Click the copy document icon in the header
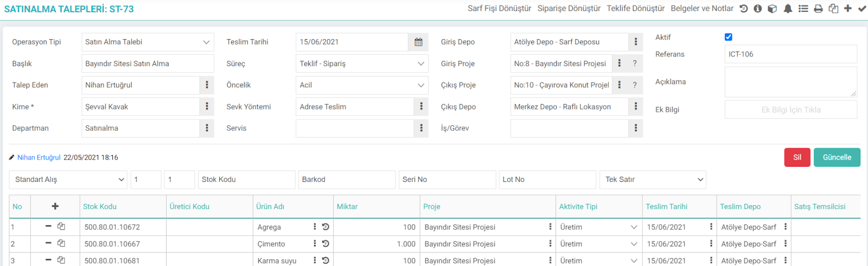The image size is (868, 266). tap(834, 9)
